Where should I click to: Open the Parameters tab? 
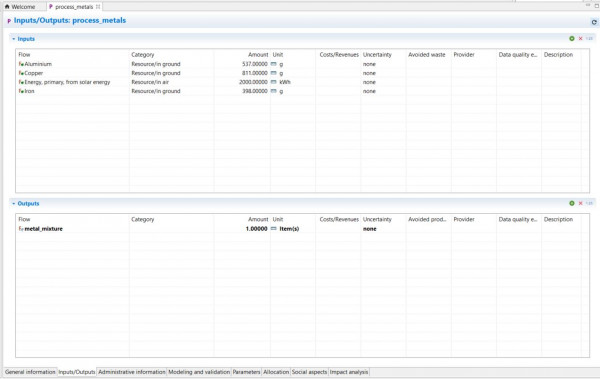tap(246, 372)
